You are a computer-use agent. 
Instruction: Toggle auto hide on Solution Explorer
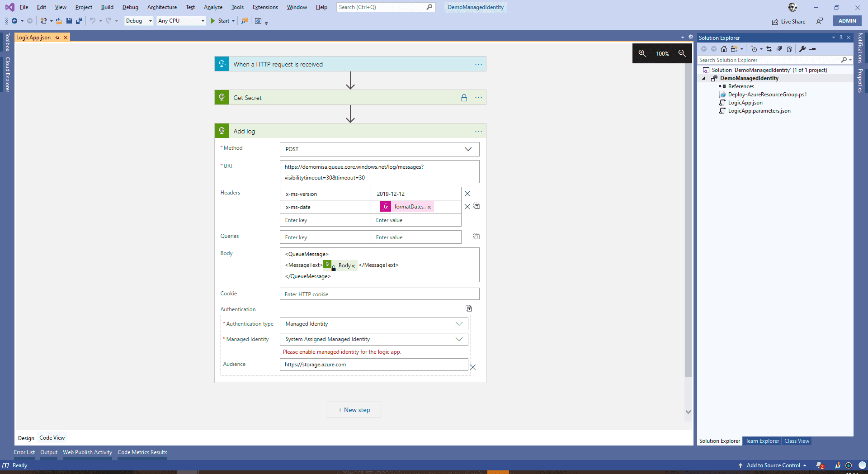click(841, 38)
